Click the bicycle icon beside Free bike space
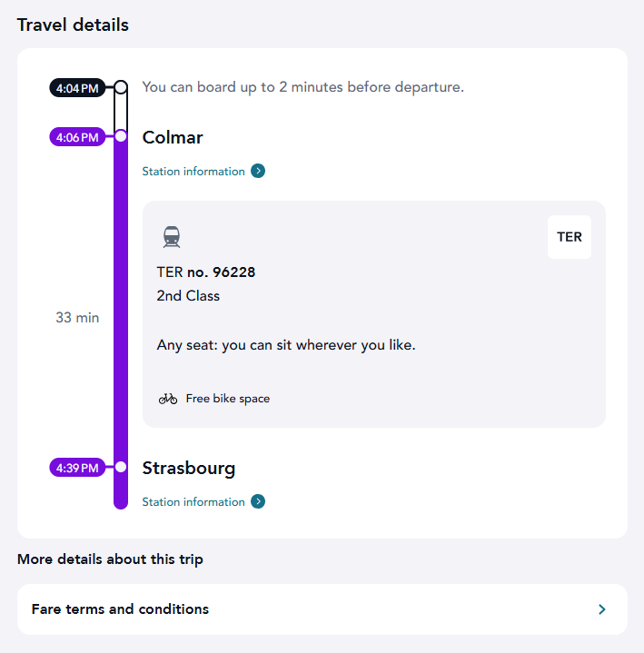The image size is (644, 653). pos(168,399)
